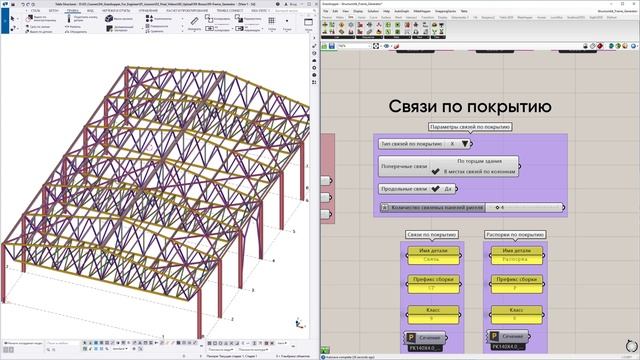This screenshot has width=640, height=360.
Task: Click the slider label Количество связевых панелей ригеля
Action: point(437,207)
